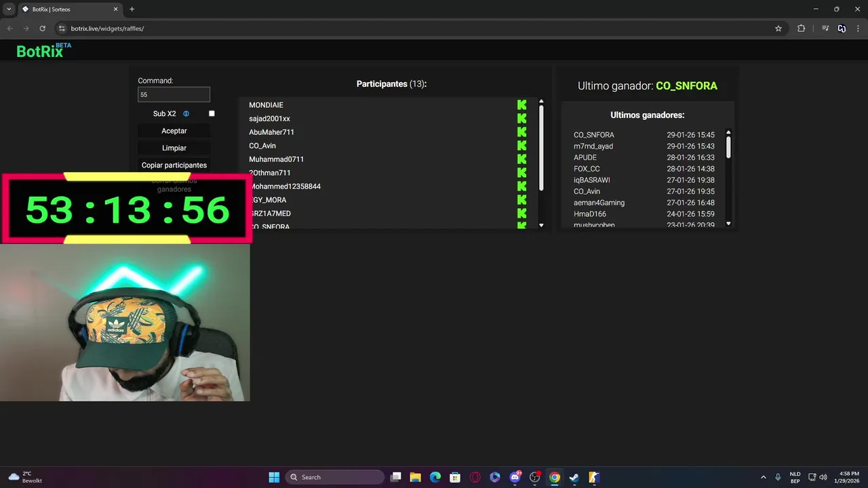Open Discord from the taskbar
Screen dimensions: 868x488
(x=515, y=477)
